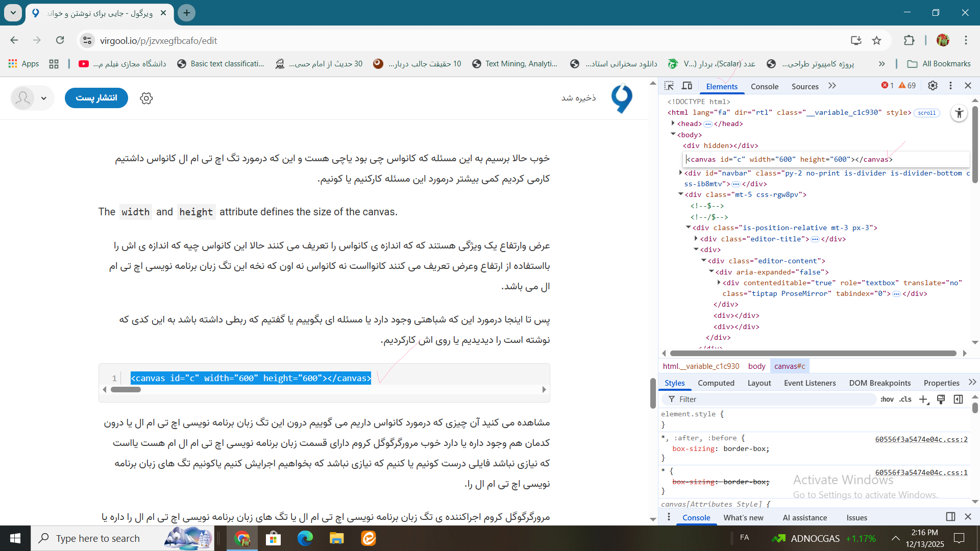Toggle the :hov element state button
This screenshot has width=980, height=551.
[x=887, y=399]
